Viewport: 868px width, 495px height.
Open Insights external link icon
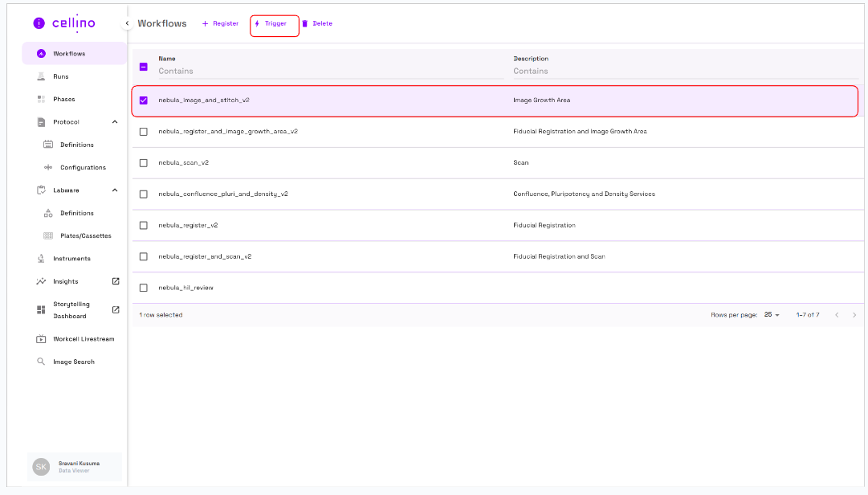[x=116, y=281]
